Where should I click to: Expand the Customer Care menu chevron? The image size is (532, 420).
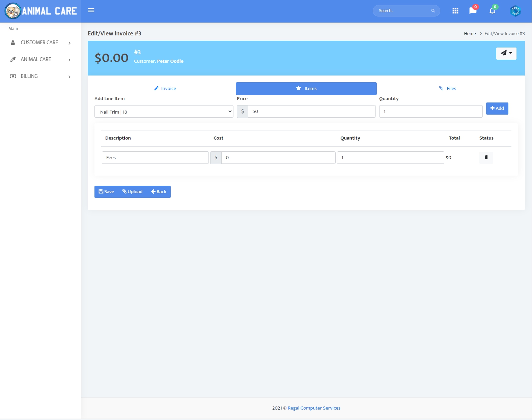tap(69, 43)
